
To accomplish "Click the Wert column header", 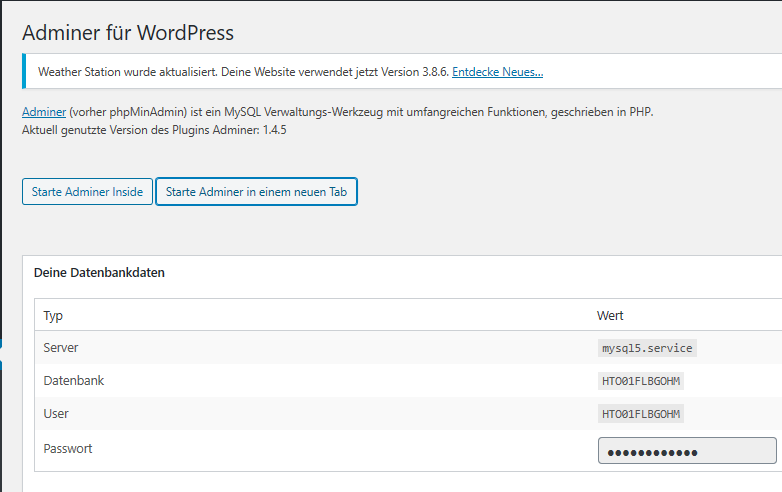I will point(610,316).
